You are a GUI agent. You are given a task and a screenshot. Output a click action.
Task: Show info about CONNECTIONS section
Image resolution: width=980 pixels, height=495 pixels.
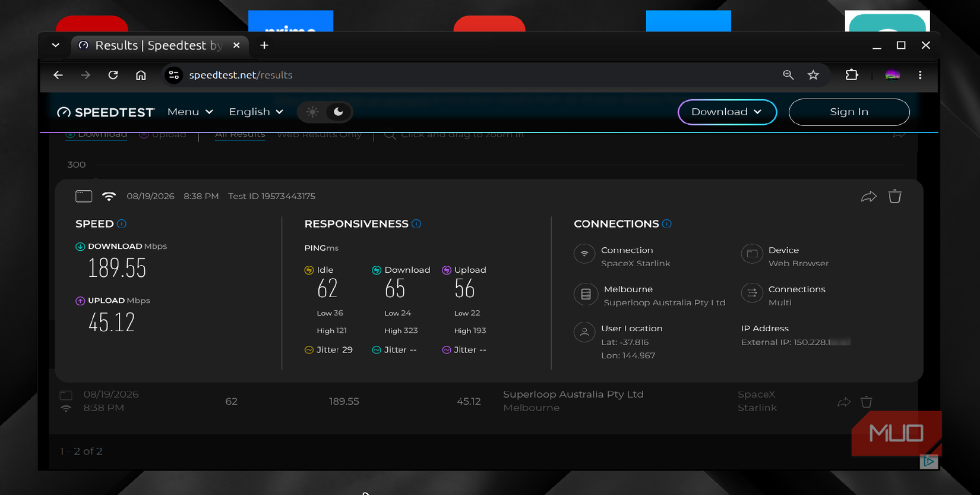667,224
